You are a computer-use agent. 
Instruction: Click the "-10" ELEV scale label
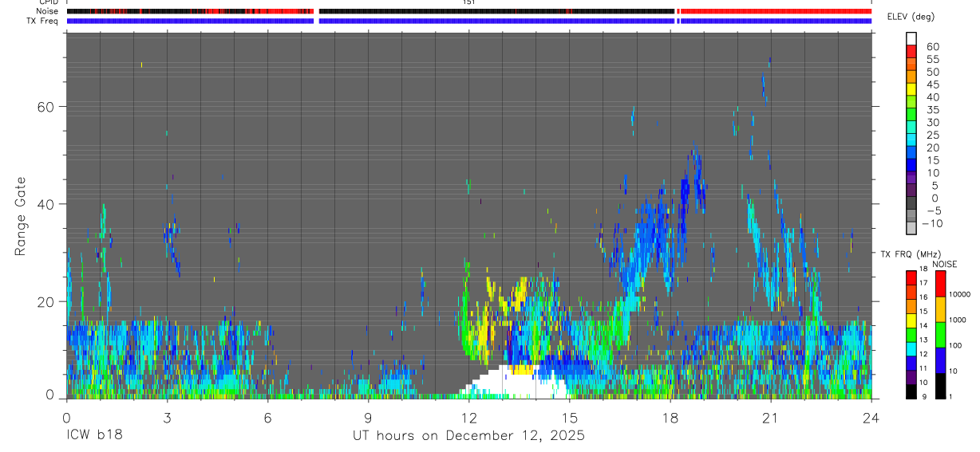933,224
